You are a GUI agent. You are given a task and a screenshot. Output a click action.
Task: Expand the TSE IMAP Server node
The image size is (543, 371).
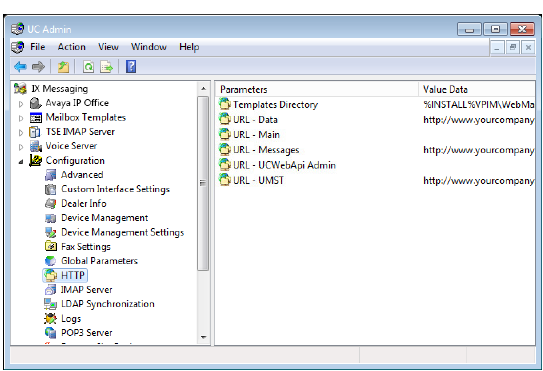click(x=21, y=132)
